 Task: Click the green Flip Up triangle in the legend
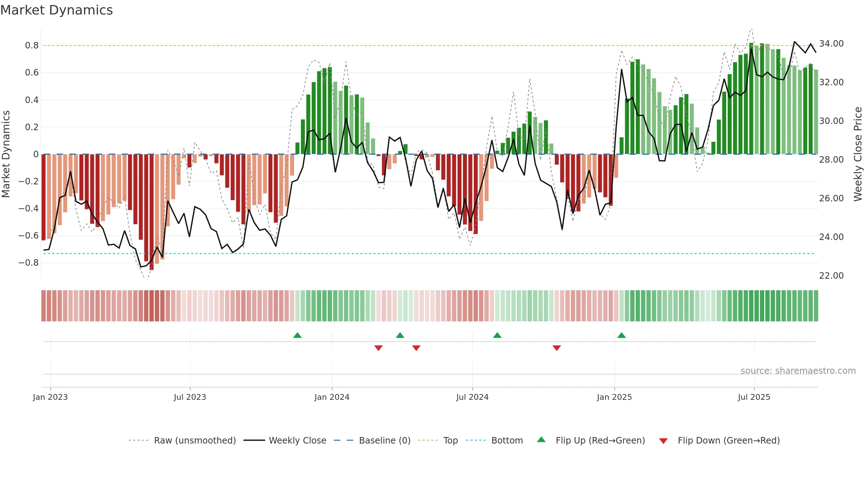click(541, 440)
